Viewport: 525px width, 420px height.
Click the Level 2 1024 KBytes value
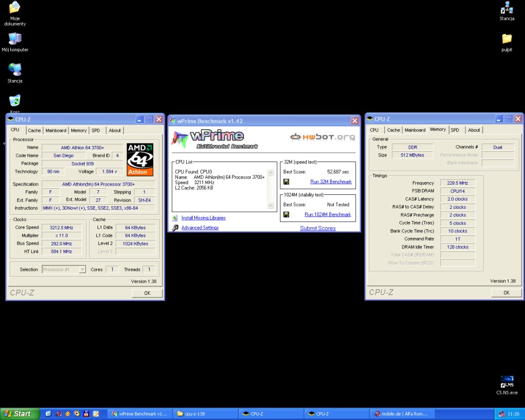tap(135, 244)
